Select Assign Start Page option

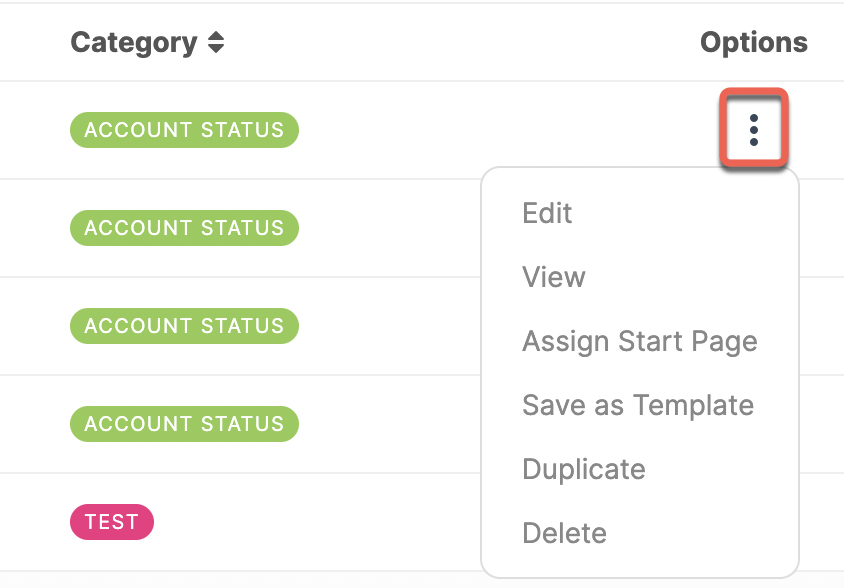(639, 341)
